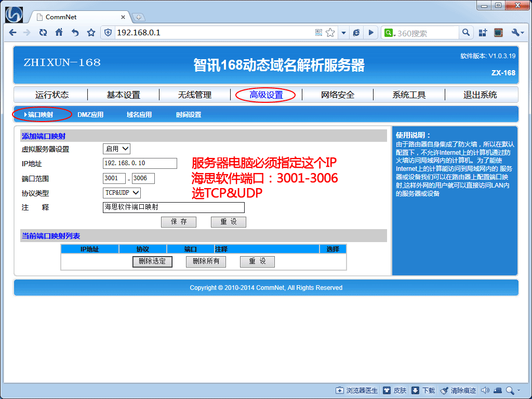Click the undo/restore closed tab arrow
The width and height of the screenshot is (532, 399).
(75, 33)
